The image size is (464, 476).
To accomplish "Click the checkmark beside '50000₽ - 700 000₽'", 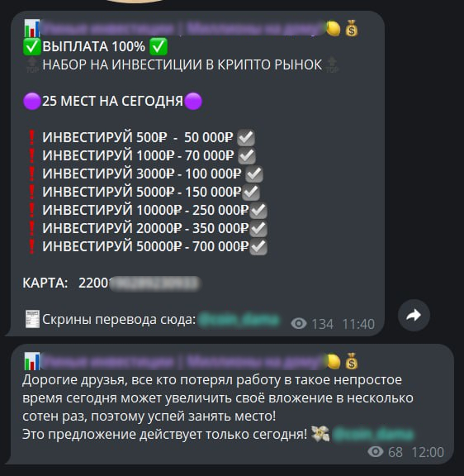I will 258,246.
